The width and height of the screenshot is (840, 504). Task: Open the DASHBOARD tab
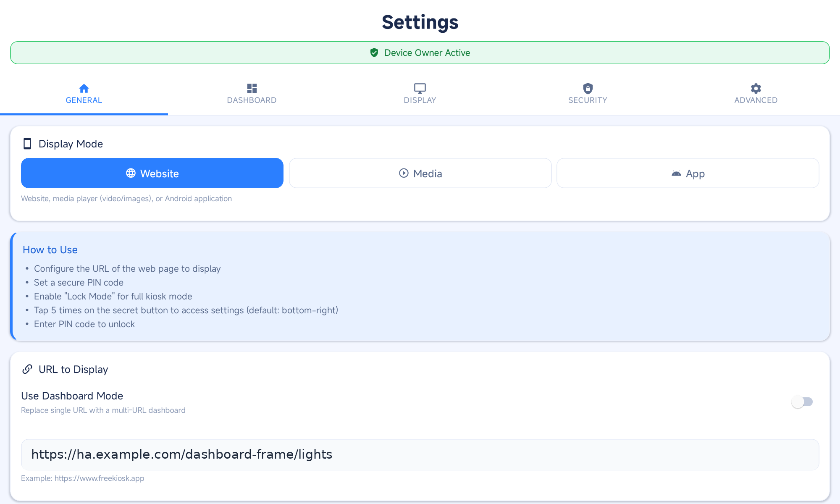(252, 94)
